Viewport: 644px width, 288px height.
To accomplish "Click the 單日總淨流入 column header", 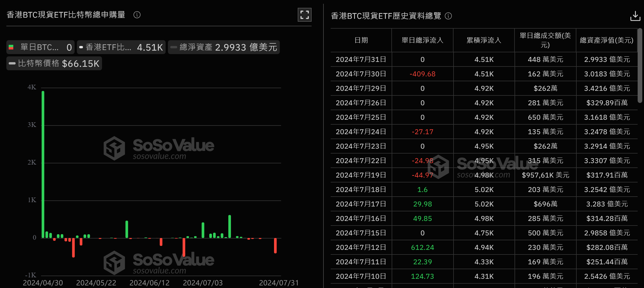I will (422, 40).
